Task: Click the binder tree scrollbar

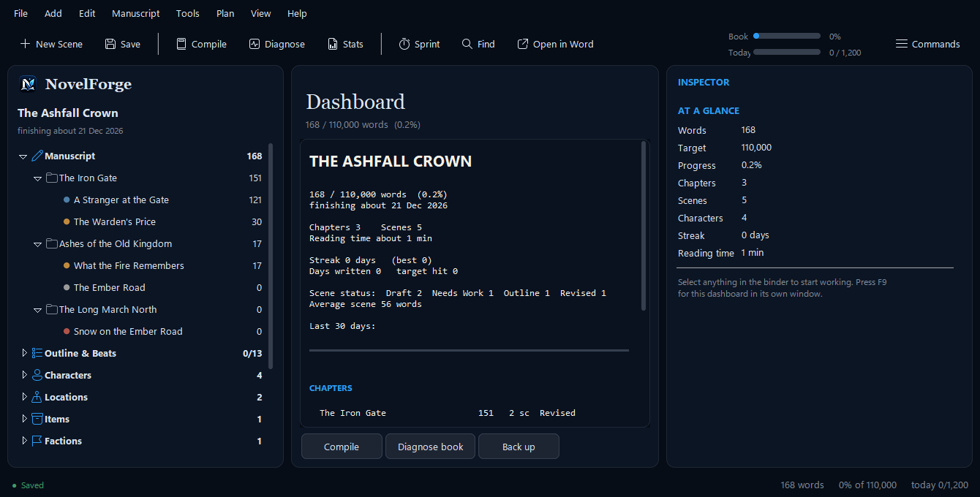Action: click(x=271, y=256)
